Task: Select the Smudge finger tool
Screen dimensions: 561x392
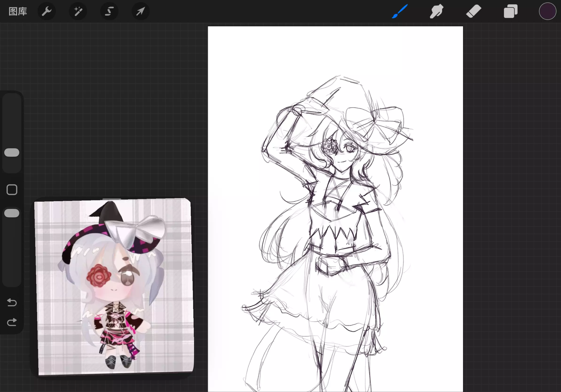Action: click(437, 11)
